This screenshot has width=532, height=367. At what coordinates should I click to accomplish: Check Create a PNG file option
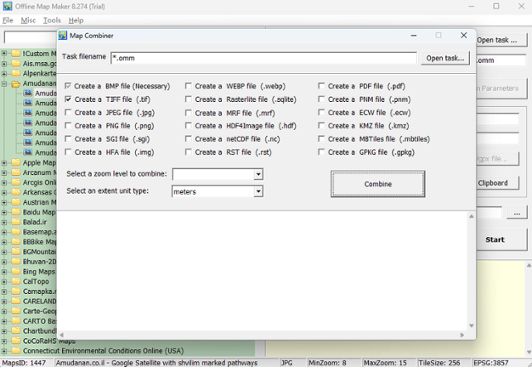[68, 125]
